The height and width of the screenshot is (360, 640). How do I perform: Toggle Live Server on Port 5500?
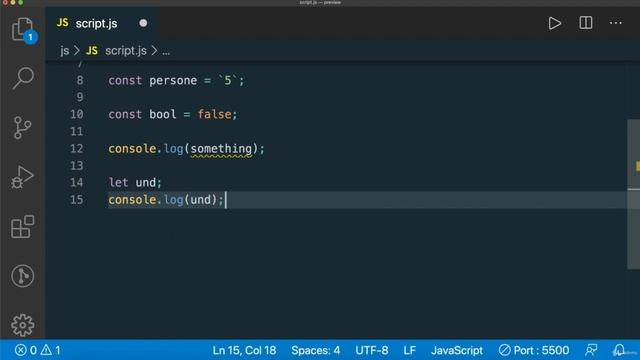533,350
